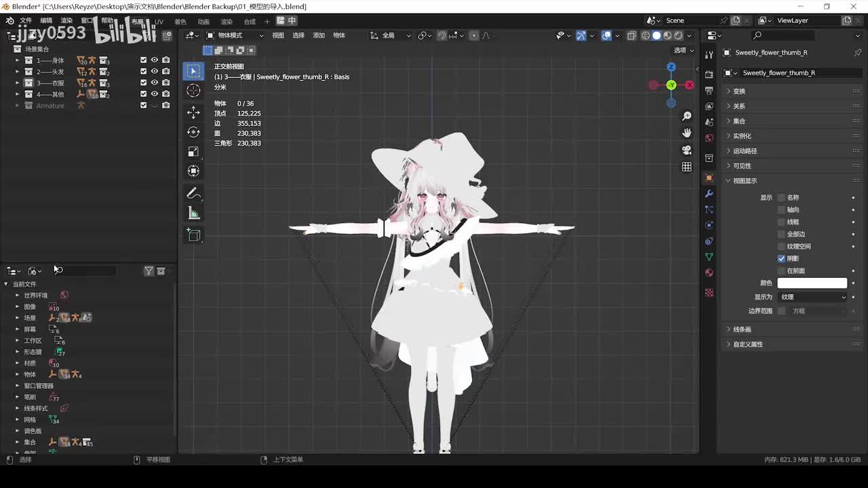Choose the Move tool
Screen dimensions: 868x488
click(193, 112)
